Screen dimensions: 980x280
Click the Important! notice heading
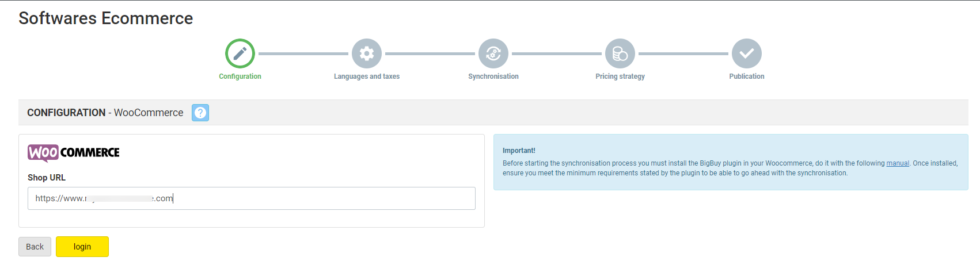point(519,151)
